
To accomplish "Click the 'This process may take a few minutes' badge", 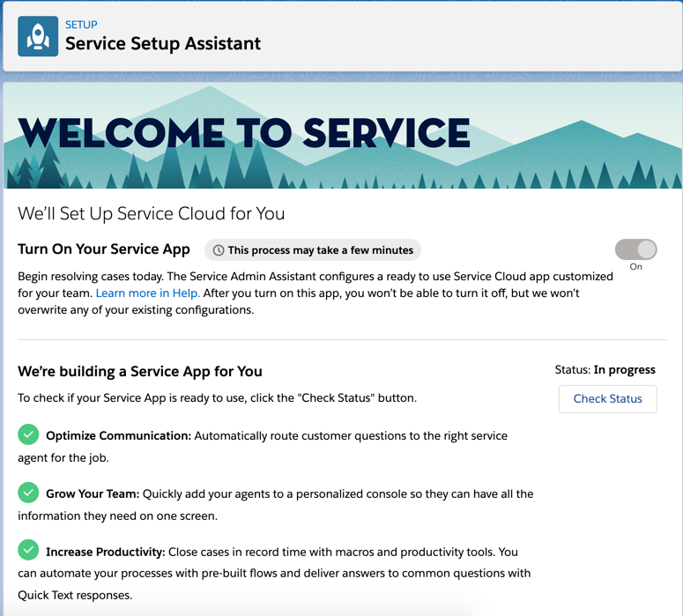I will coord(313,250).
